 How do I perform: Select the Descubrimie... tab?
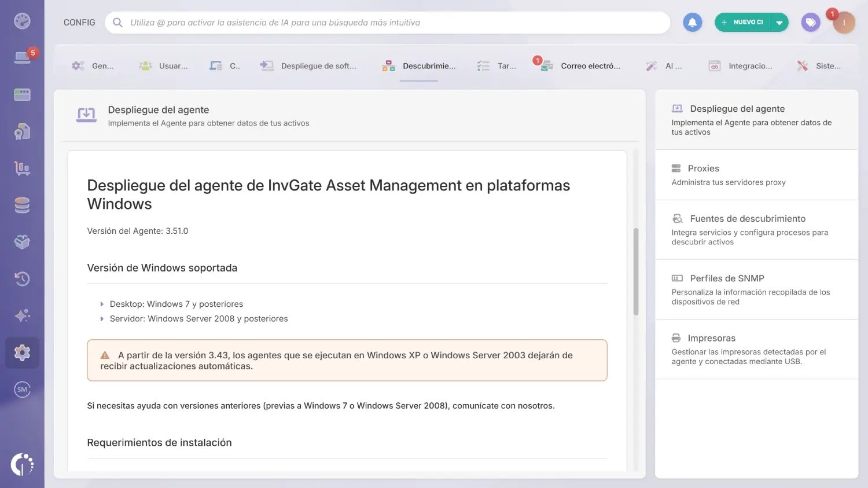point(419,66)
